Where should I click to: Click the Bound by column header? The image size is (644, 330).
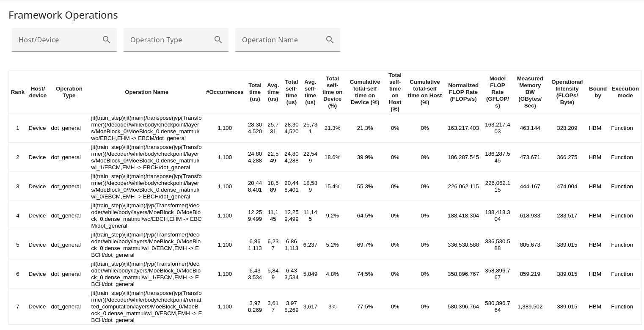click(598, 92)
